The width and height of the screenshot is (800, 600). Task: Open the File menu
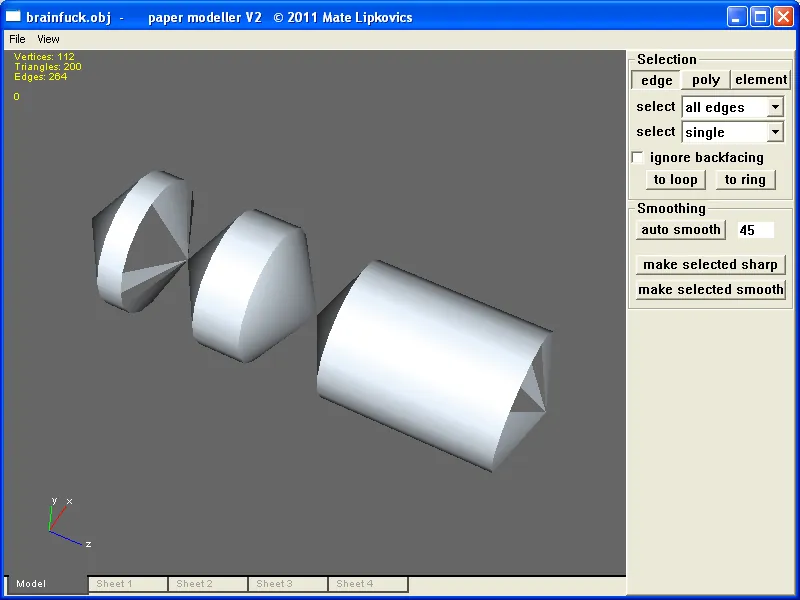[x=17, y=39]
